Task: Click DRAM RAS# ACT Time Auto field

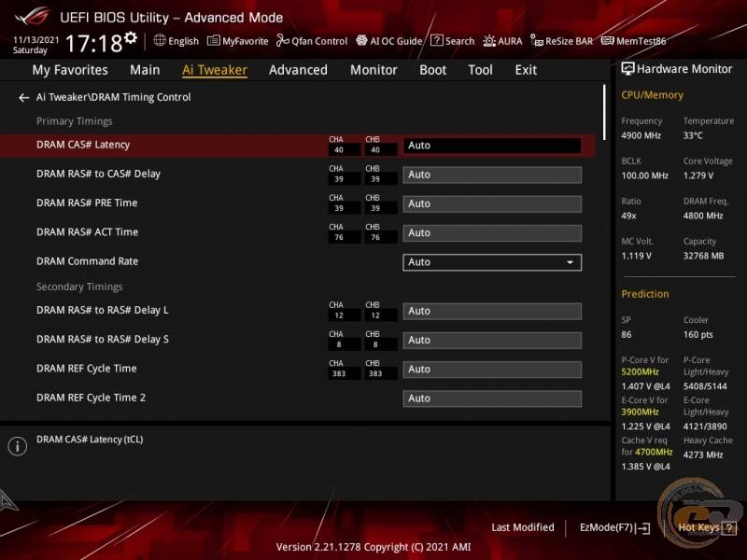Action: [492, 232]
